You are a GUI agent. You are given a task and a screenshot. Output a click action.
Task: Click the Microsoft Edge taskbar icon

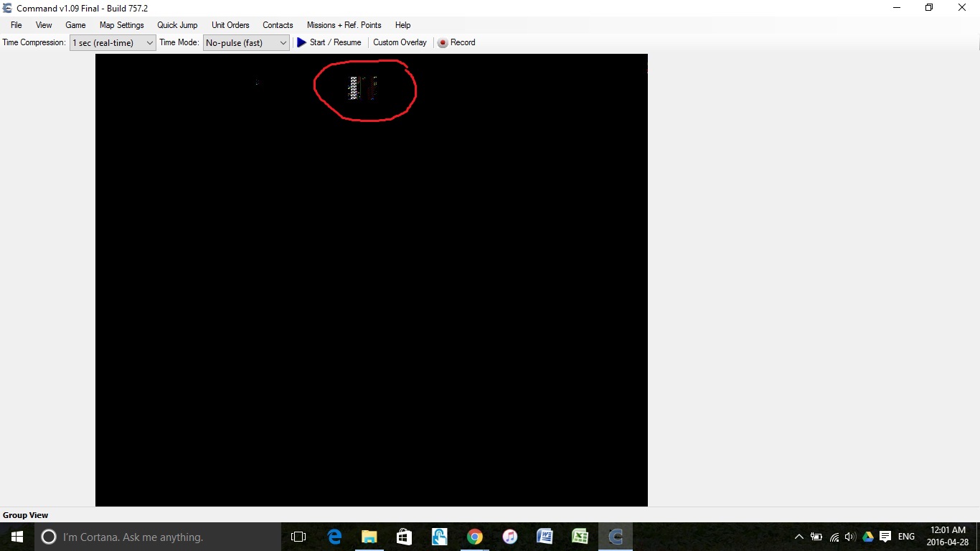[x=334, y=537]
